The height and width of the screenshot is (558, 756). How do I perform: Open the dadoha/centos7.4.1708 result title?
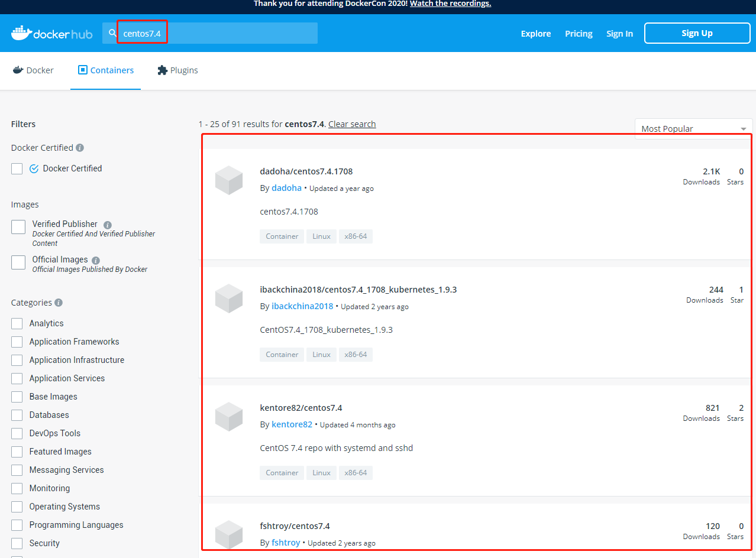306,171
